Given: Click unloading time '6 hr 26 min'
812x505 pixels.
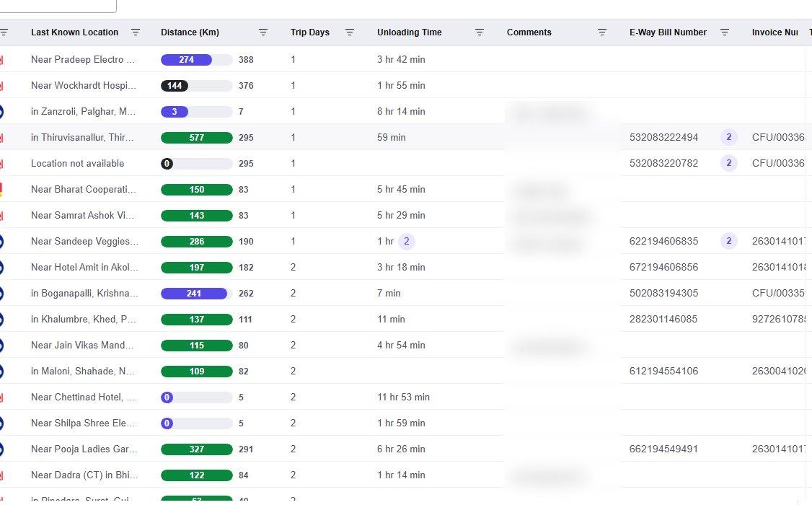Looking at the screenshot, I should (401, 449).
